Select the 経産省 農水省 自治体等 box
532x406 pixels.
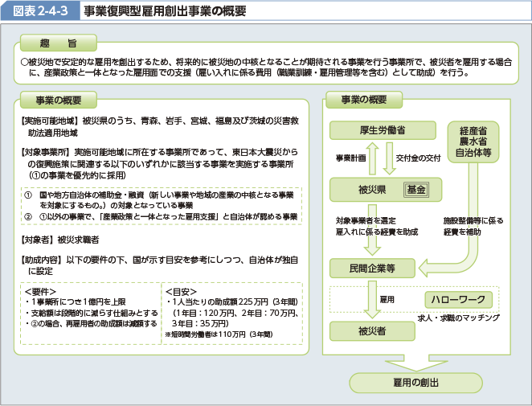click(x=472, y=141)
